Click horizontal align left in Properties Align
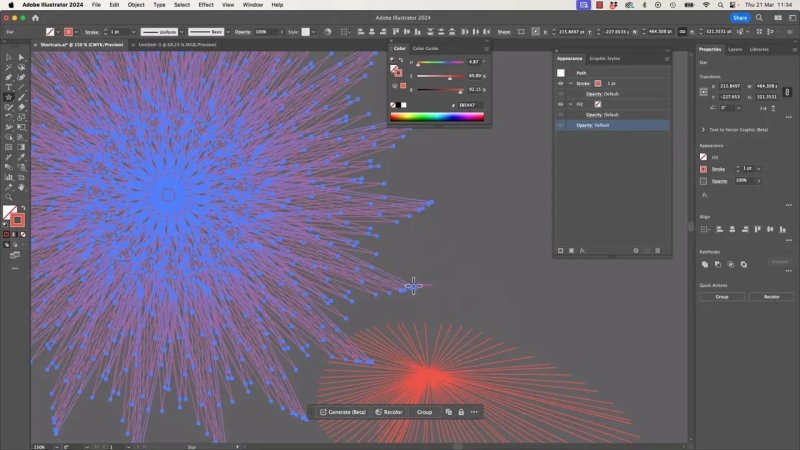This screenshot has width=800, height=450. click(719, 230)
